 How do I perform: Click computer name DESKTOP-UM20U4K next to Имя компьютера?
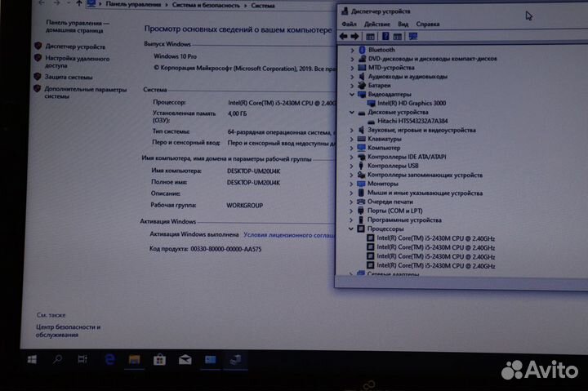point(253,171)
